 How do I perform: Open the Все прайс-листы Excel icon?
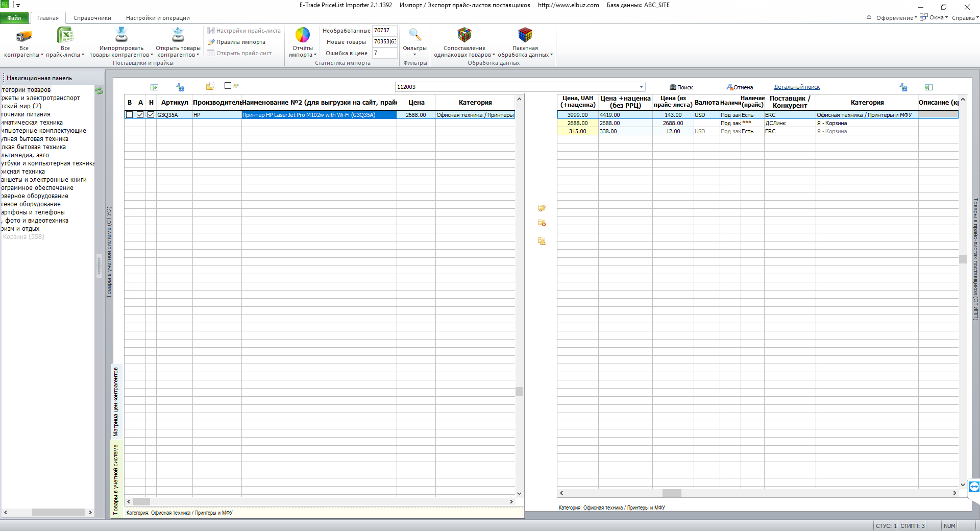(65, 35)
